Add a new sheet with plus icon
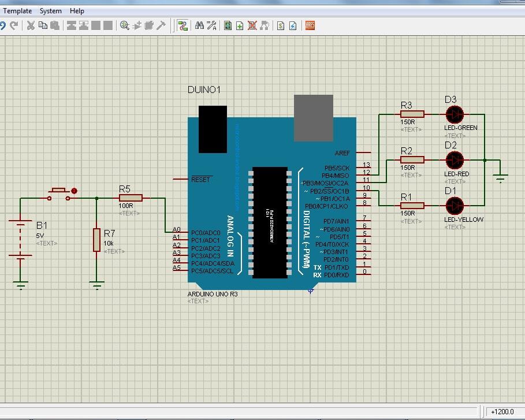Screen dimensions: 525x420 (240, 25)
